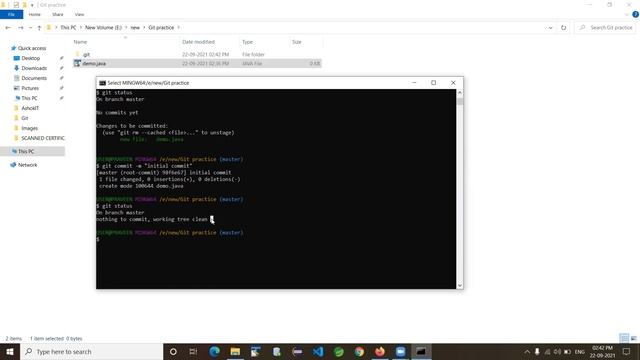640x360 pixels.
Task: Open Quick access in navigation pane
Action: [x=32, y=48]
